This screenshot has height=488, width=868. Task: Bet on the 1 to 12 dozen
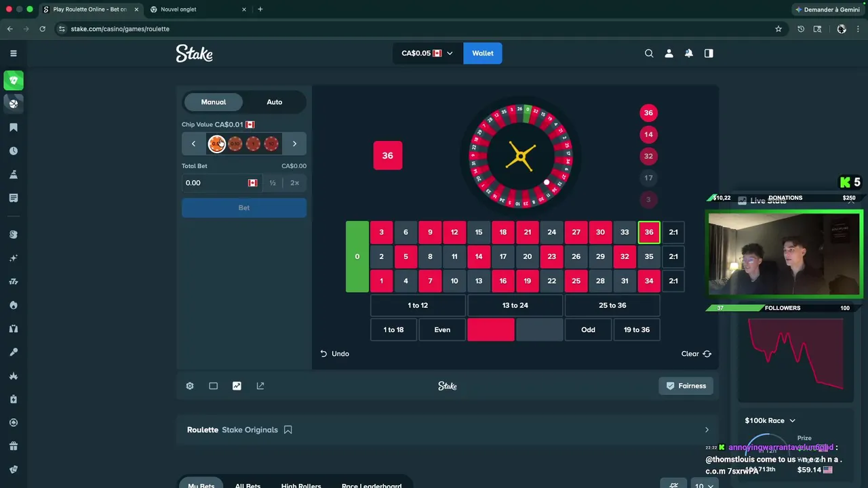[x=418, y=305]
